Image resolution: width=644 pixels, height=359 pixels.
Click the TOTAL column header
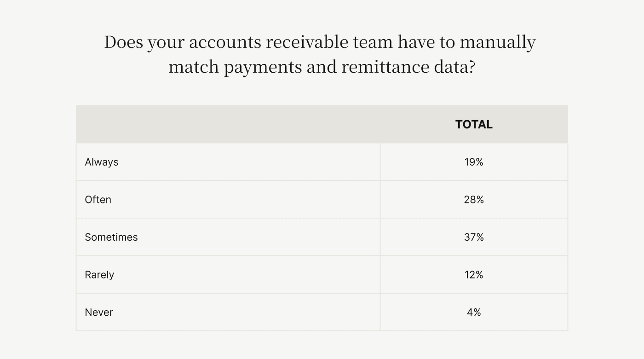pos(474,124)
